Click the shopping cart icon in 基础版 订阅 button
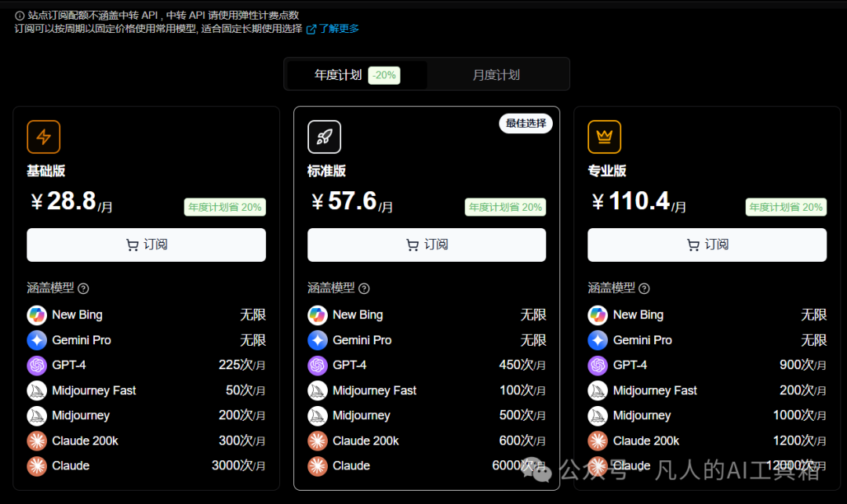 tap(133, 245)
